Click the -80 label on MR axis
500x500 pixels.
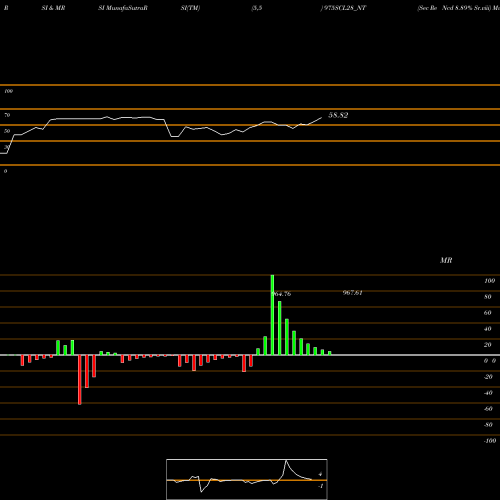pos(488,425)
